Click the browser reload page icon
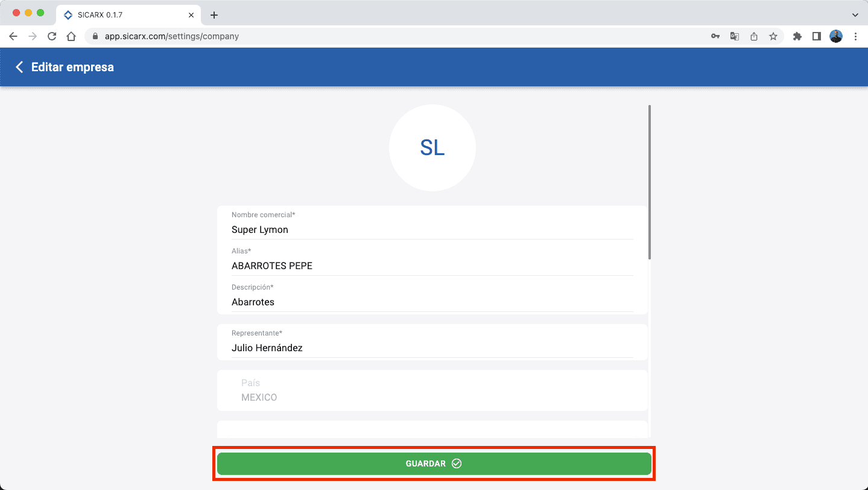The image size is (868, 490). point(52,36)
